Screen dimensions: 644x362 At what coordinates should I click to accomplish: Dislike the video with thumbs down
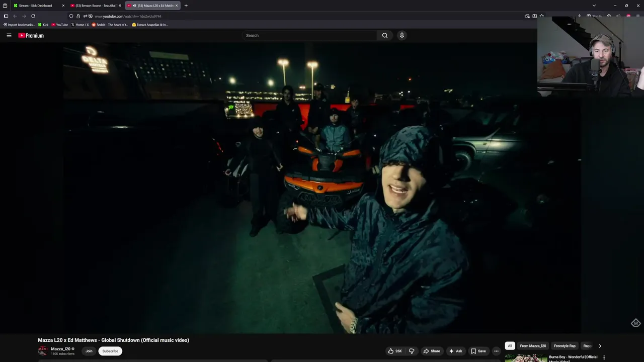pyautogui.click(x=412, y=351)
